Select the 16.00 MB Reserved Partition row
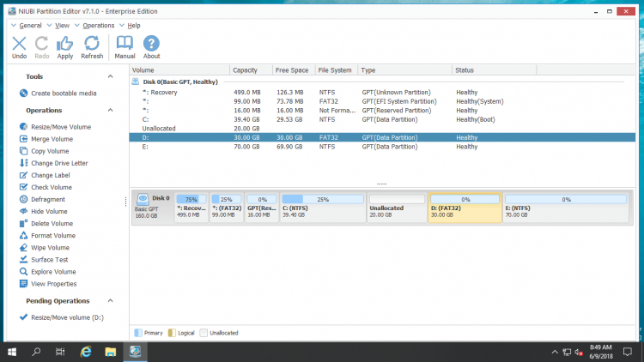The width and height of the screenshot is (644, 362). click(x=382, y=111)
